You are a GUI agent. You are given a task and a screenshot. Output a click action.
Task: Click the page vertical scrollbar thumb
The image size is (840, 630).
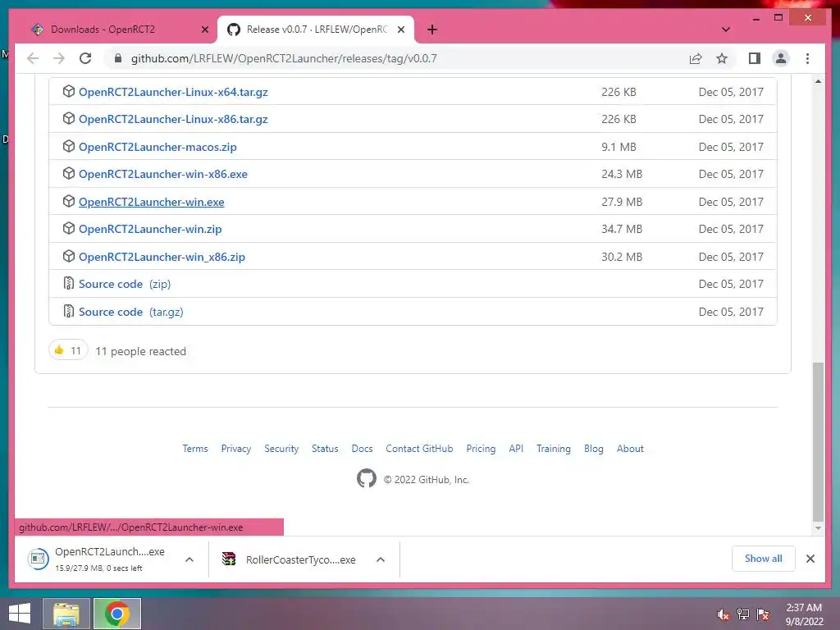(818, 441)
